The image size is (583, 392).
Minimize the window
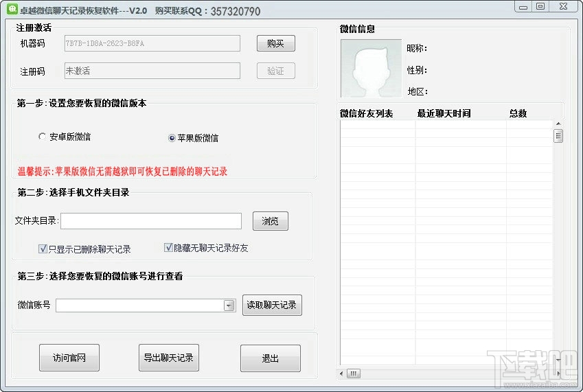[x=523, y=7]
